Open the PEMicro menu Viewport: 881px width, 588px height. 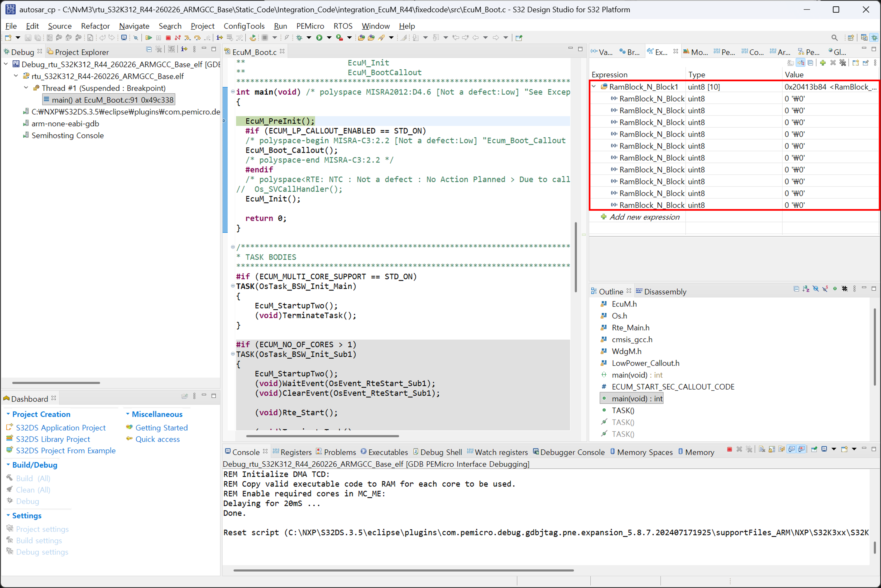point(310,26)
